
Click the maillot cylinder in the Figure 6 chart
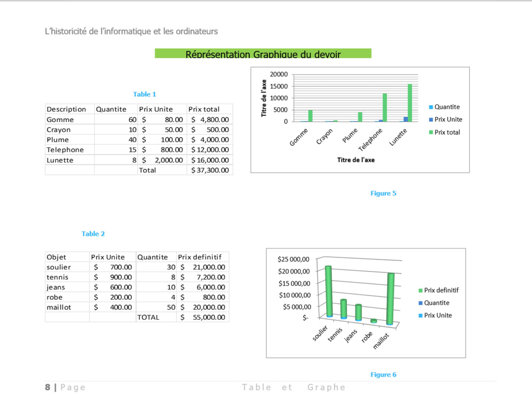[x=390, y=299]
